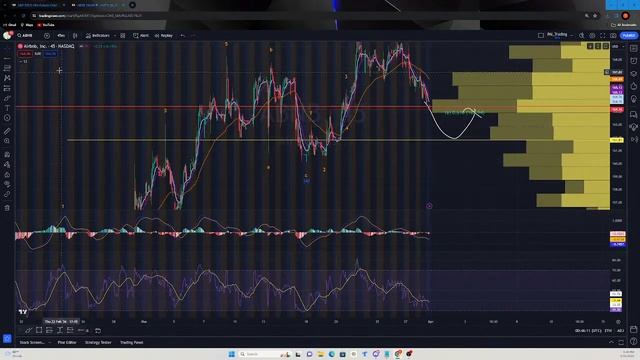Click the blue Publish button
Screen dimensions: 640x360
point(629,36)
